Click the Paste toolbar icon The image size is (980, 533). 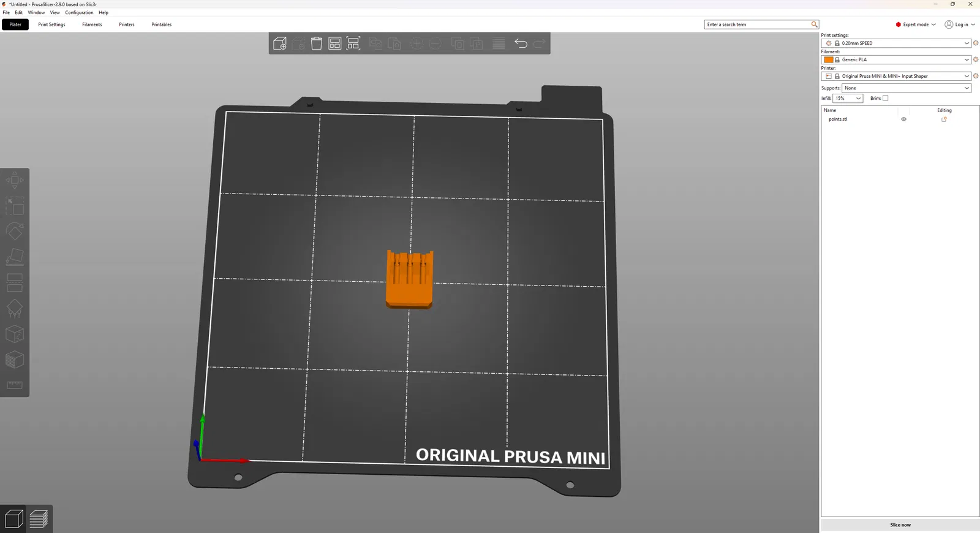[x=394, y=43]
